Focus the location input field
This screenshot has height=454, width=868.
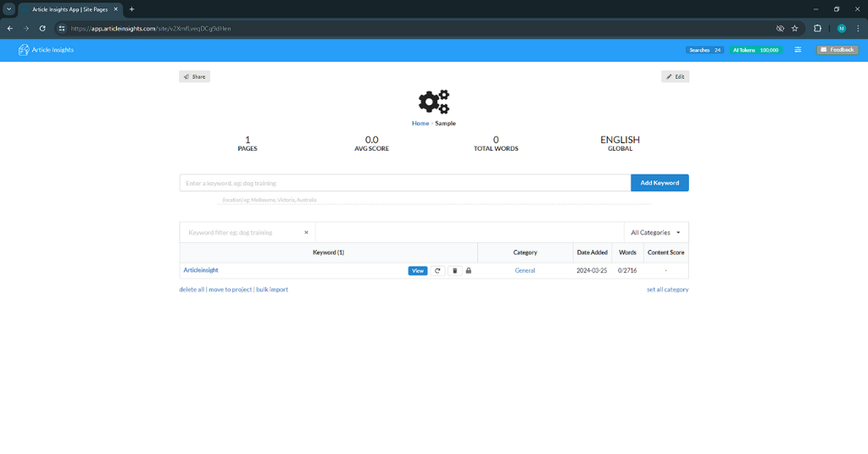434,200
